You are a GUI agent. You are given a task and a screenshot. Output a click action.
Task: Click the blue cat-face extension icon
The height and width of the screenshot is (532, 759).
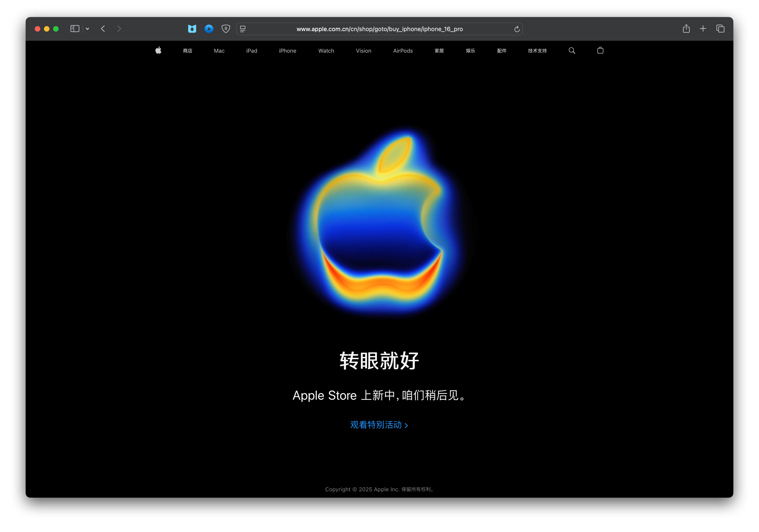pyautogui.click(x=192, y=29)
